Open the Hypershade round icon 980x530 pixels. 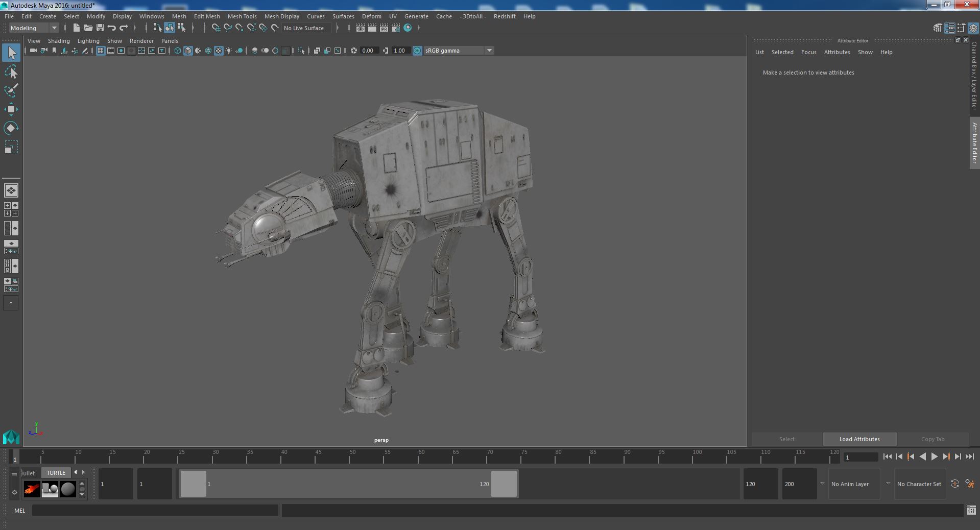coord(408,28)
